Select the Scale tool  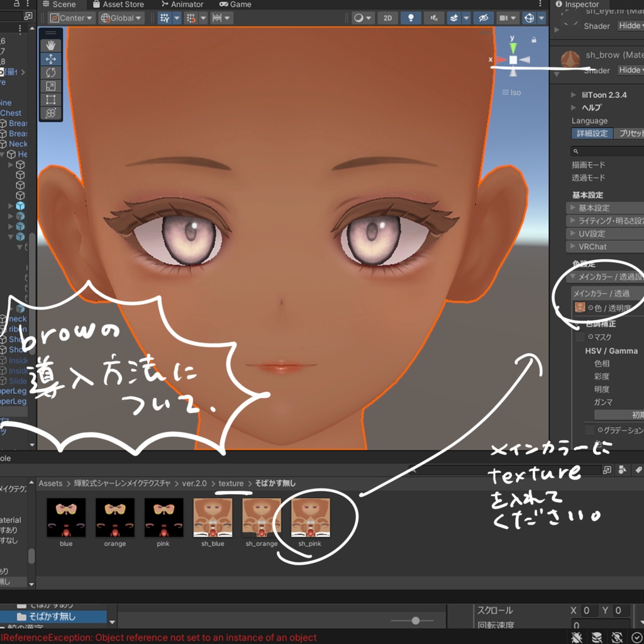point(50,86)
